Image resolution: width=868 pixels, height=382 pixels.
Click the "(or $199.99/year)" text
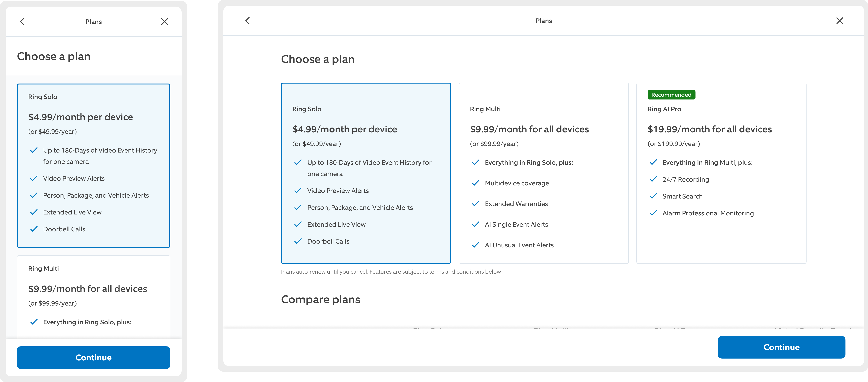click(674, 144)
